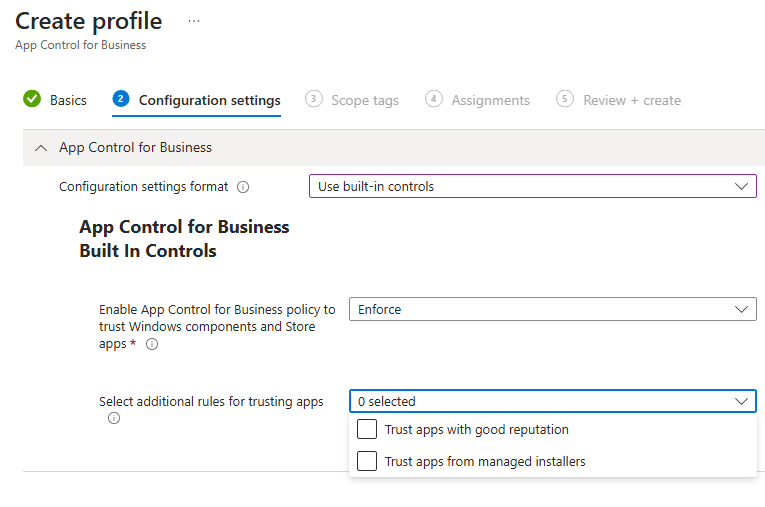Go to the Basics tab
Image resolution: width=765 pixels, height=507 pixels.
[68, 100]
